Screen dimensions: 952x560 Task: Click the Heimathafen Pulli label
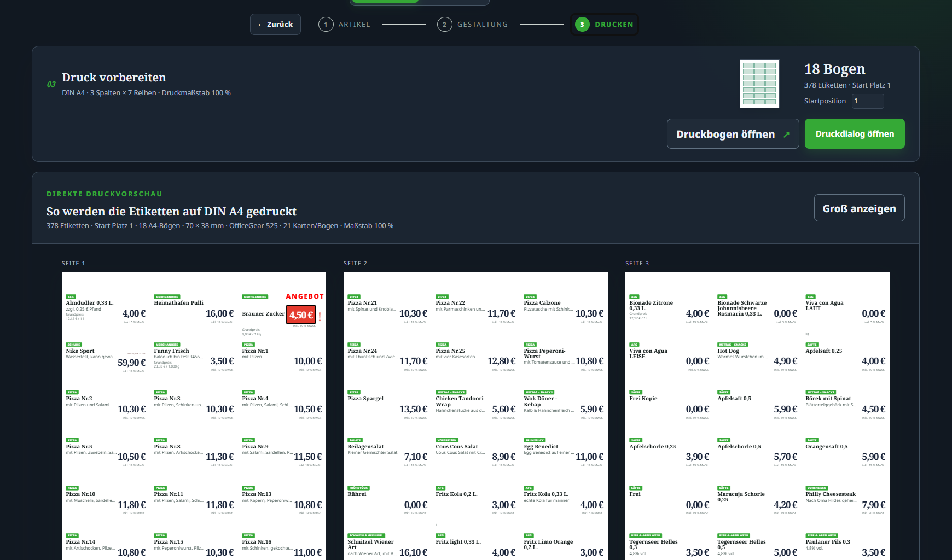pos(178,302)
